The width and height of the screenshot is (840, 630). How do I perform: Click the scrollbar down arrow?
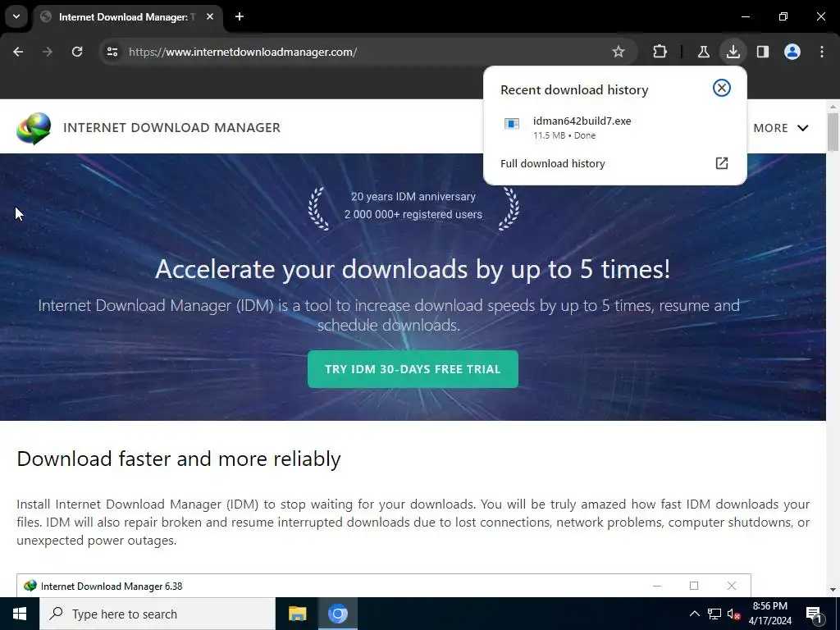tap(833, 590)
